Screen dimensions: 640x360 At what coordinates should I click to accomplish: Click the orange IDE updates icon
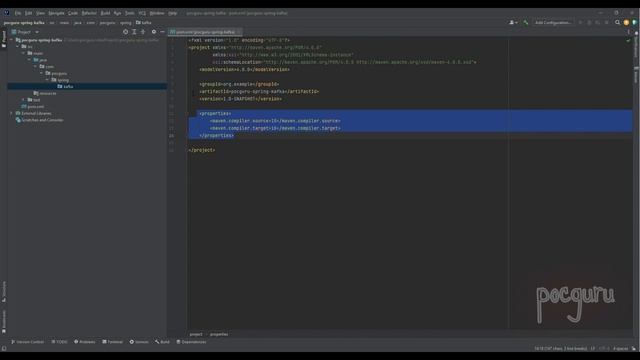(x=626, y=23)
